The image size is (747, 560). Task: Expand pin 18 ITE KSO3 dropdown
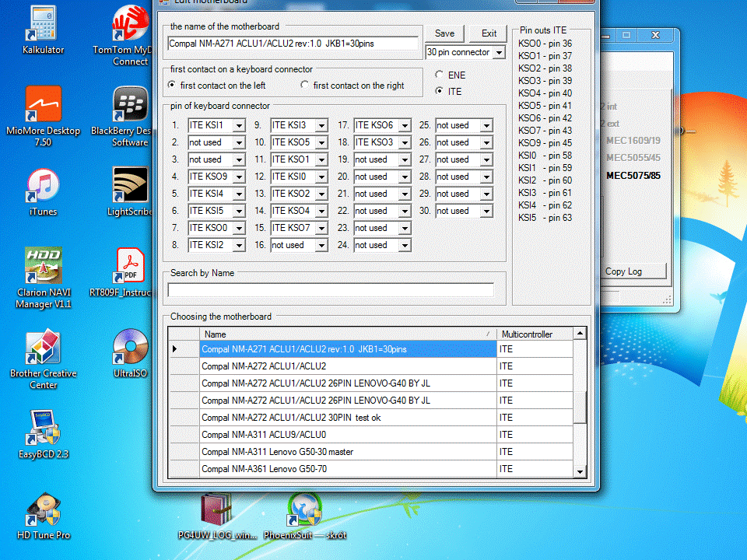(405, 142)
